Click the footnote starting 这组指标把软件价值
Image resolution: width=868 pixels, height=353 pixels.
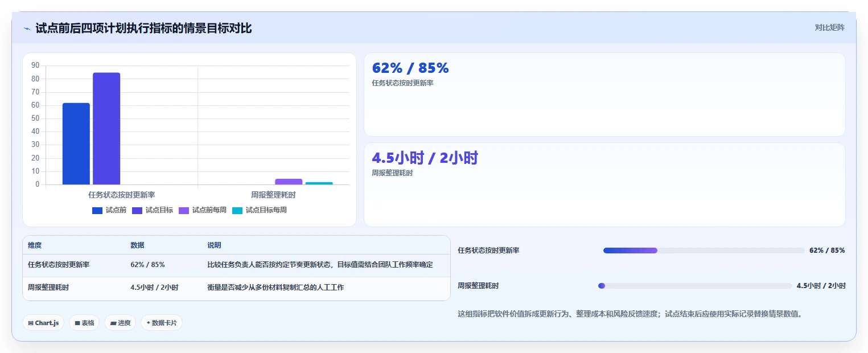pos(630,314)
